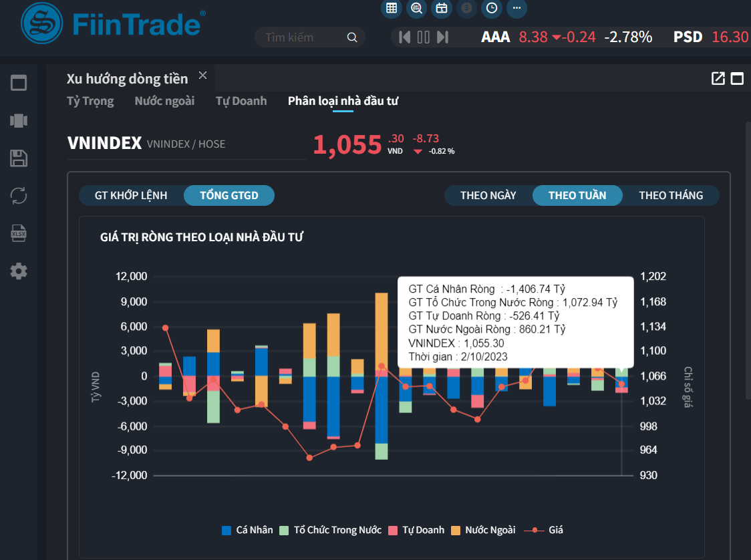Image resolution: width=751 pixels, height=560 pixels.
Task: Export data with the XLSX icon
Action: click(x=19, y=233)
